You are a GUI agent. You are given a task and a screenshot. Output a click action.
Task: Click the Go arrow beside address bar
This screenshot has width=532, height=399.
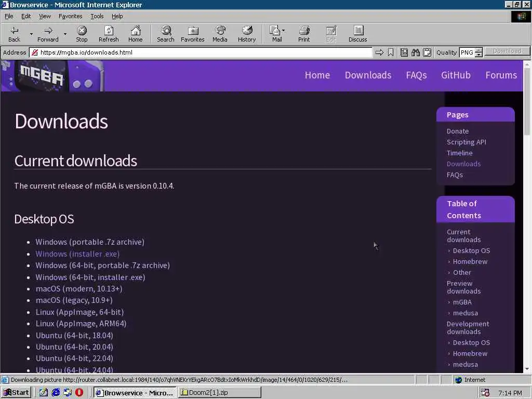(379, 52)
